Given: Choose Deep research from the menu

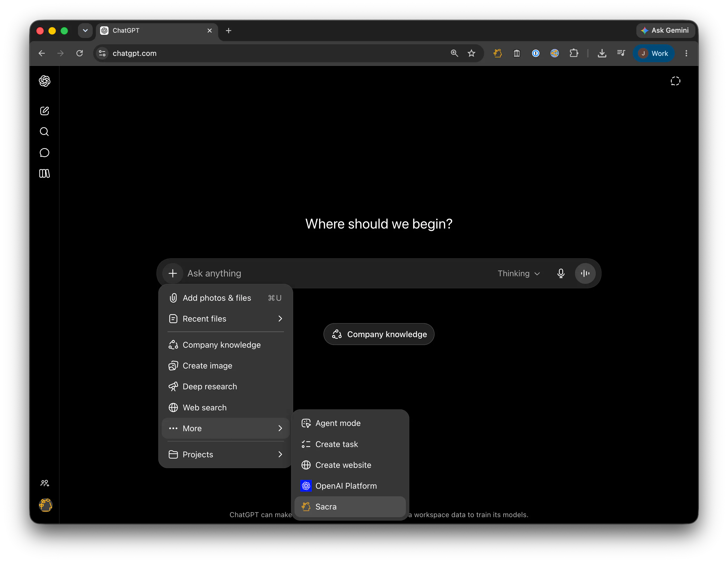Looking at the screenshot, I should click(226, 387).
